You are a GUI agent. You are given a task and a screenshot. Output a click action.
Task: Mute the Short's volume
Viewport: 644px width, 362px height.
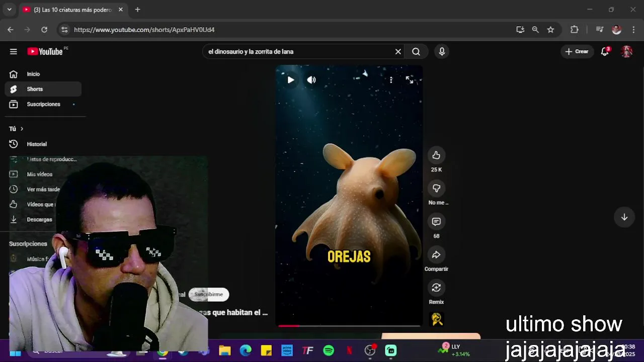coord(311,80)
